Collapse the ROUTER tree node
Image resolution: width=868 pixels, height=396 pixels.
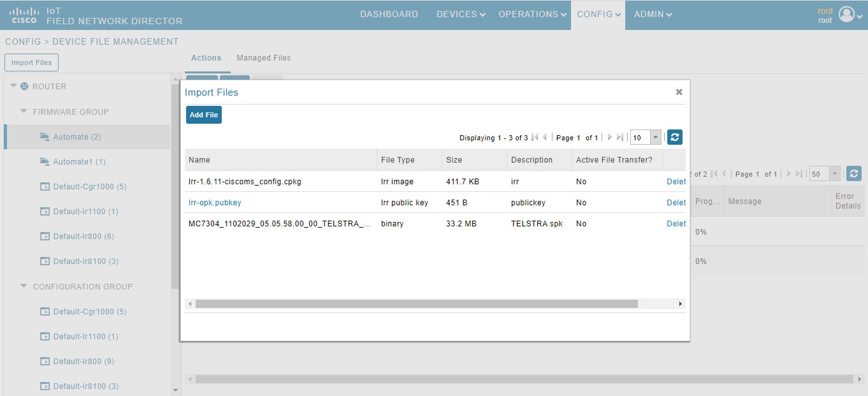click(x=13, y=86)
